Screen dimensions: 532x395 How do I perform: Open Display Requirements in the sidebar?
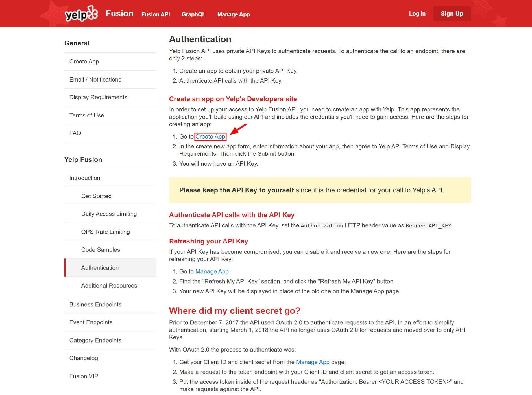click(110, 97)
